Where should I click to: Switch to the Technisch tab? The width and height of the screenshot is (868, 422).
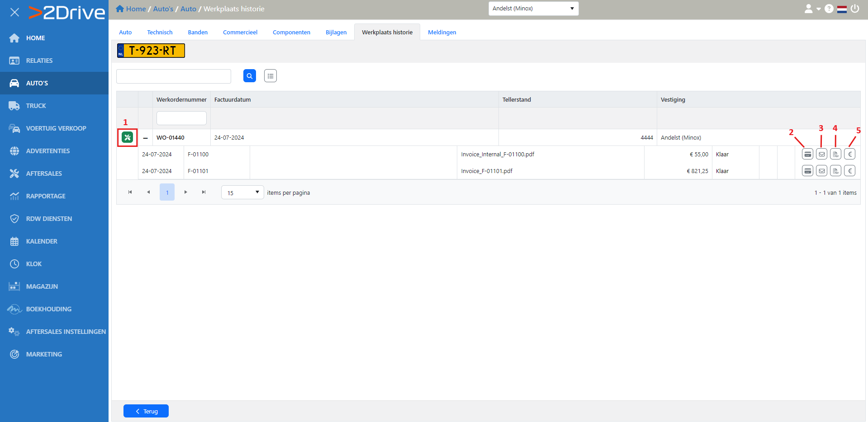(x=160, y=33)
